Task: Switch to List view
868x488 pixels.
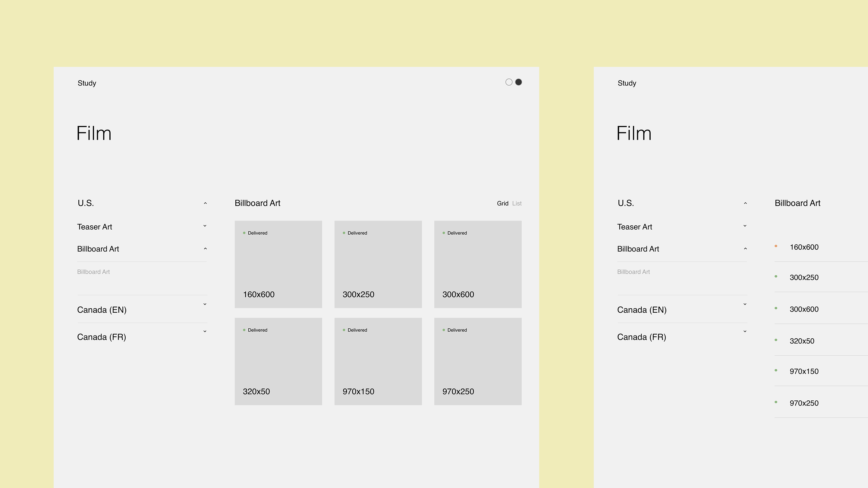Action: (x=517, y=203)
